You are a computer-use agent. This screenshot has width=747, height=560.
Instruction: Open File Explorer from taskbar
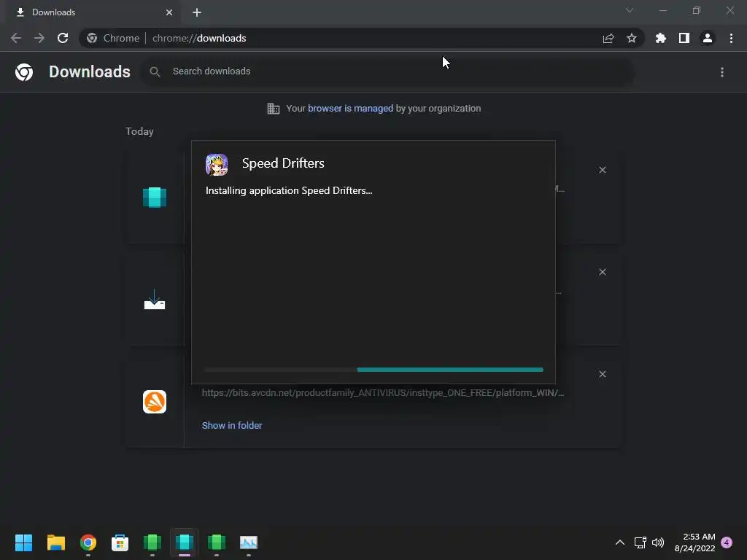(x=55, y=542)
